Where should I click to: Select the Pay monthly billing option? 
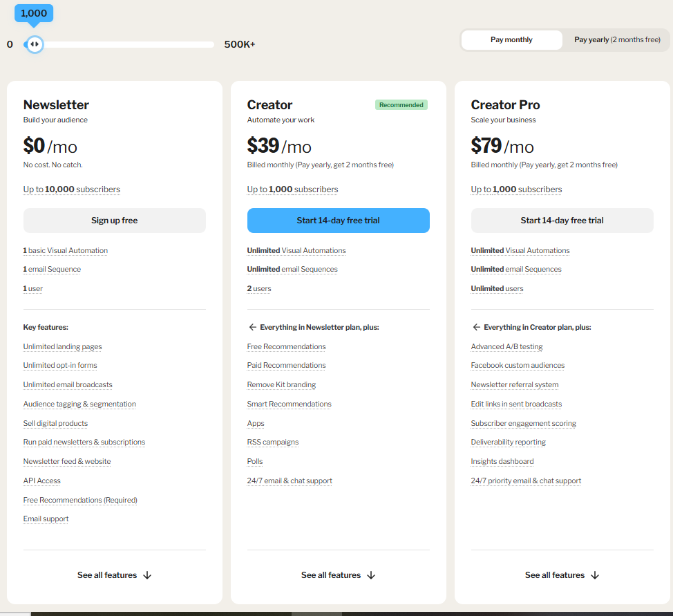click(511, 40)
